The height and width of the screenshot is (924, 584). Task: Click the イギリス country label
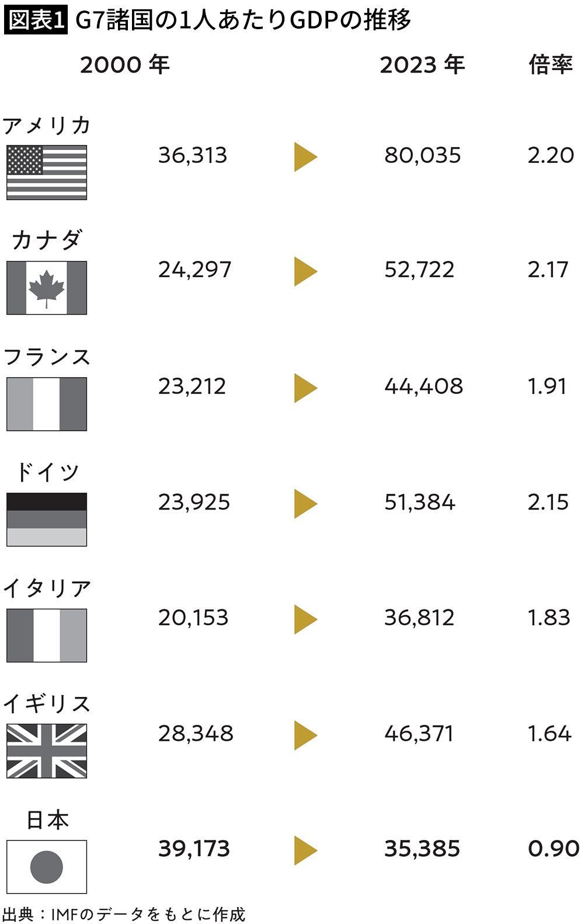[47, 704]
